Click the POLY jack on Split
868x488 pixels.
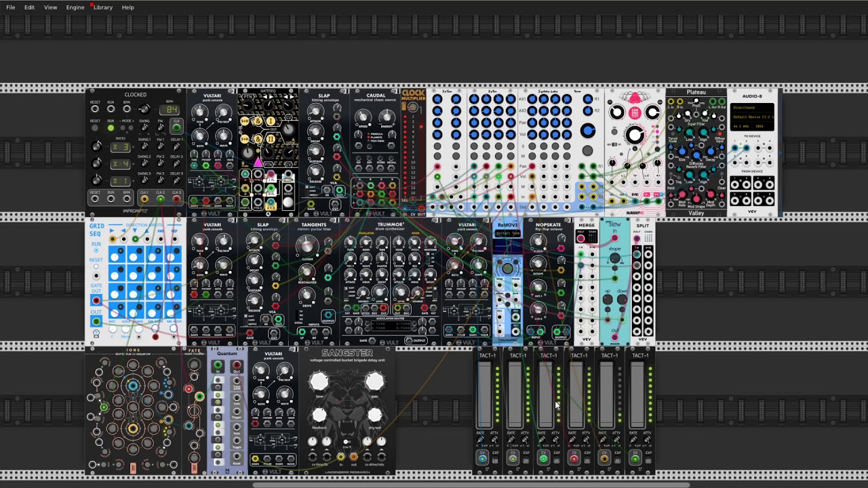click(637, 238)
